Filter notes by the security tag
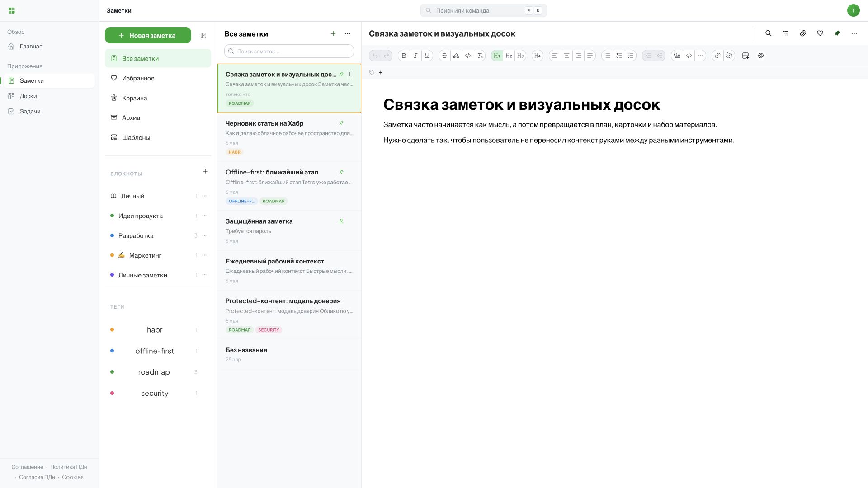This screenshot has width=868, height=488. click(154, 394)
